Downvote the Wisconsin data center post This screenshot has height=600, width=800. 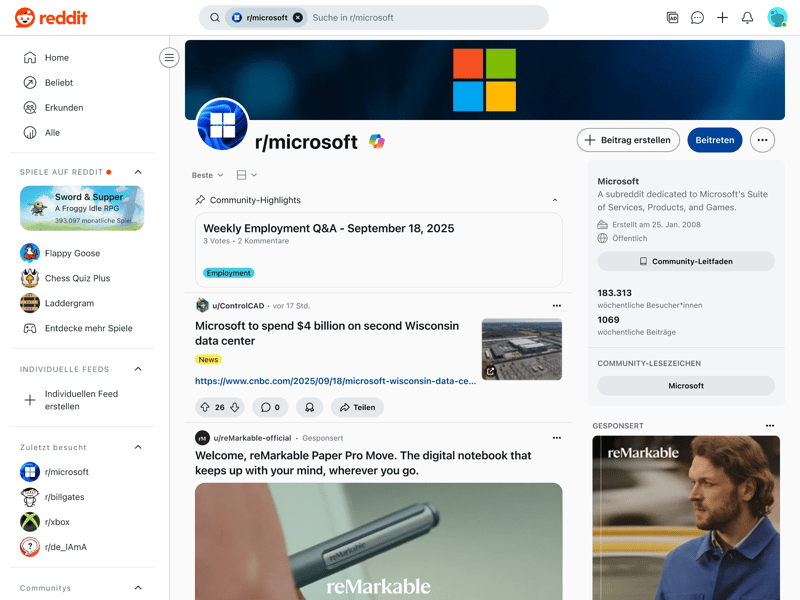235,407
